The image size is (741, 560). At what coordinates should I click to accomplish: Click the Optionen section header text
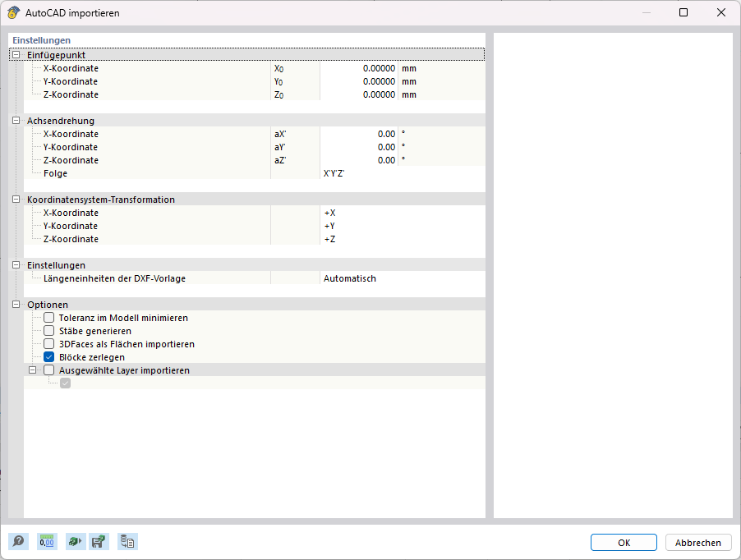(x=48, y=305)
